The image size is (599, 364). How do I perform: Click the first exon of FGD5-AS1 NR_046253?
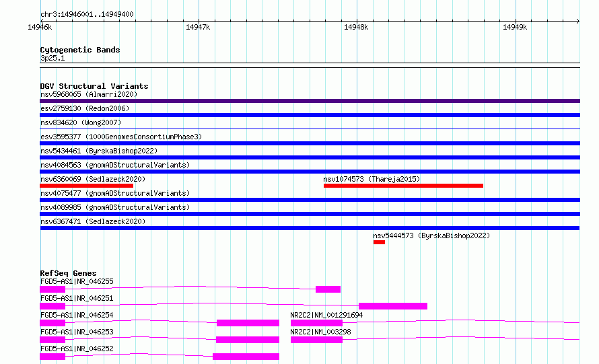pos(52,340)
